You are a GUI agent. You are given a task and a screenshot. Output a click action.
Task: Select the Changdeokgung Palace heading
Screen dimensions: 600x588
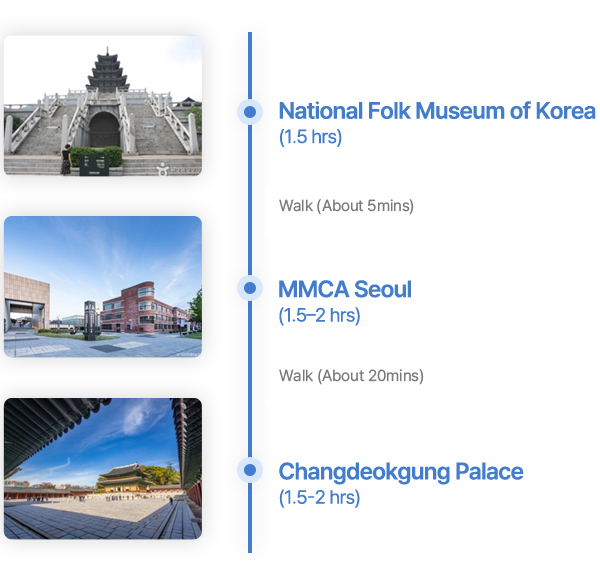click(400, 471)
